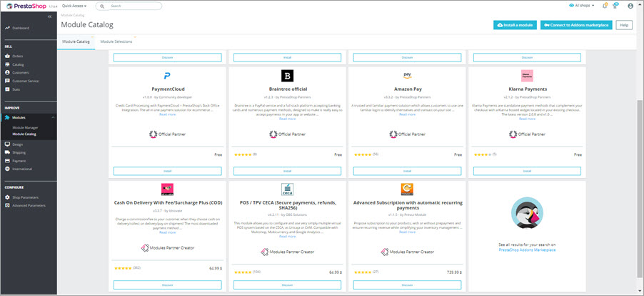Viewport: 644px width, 296px height.
Task: Install the Amazon Pay module
Action: pos(407,171)
